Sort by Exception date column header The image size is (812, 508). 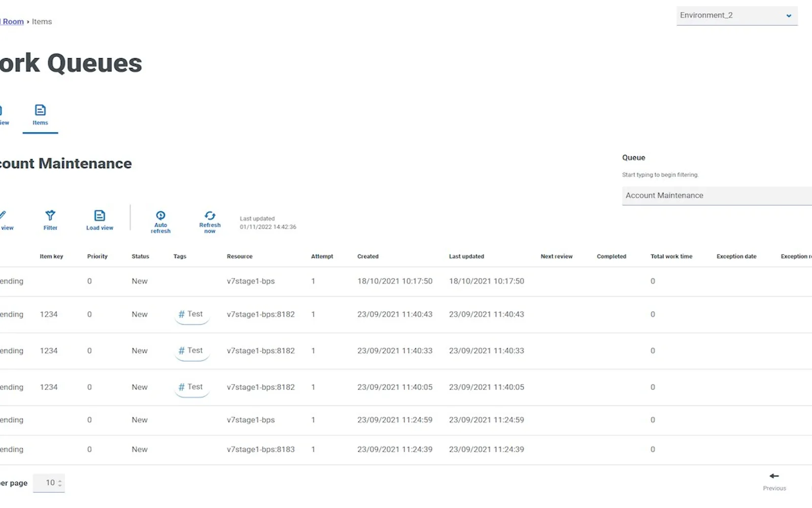pyautogui.click(x=736, y=257)
